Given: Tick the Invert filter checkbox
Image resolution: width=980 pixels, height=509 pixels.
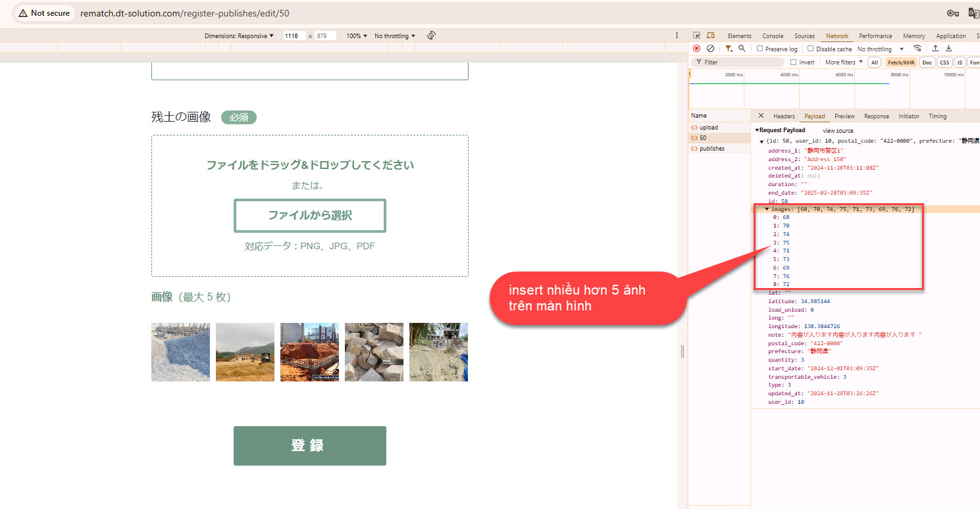Looking at the screenshot, I should pyautogui.click(x=794, y=62).
